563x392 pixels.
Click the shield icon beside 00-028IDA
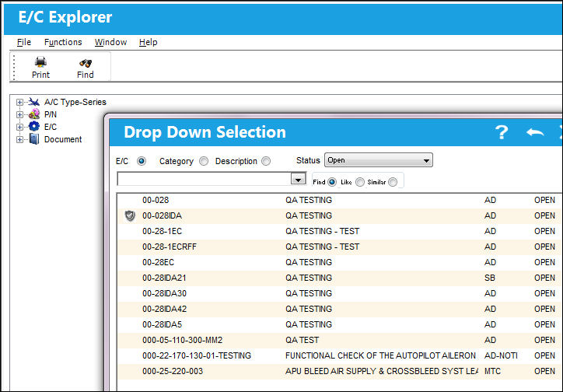pos(130,215)
